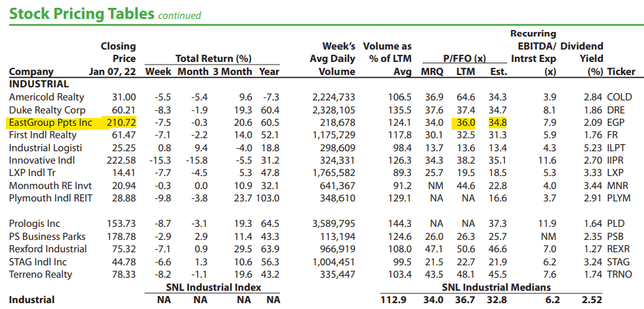This screenshot has height=309, width=644.
Task: Select the 'LXP Indl Tr' company name
Action: click(x=33, y=173)
